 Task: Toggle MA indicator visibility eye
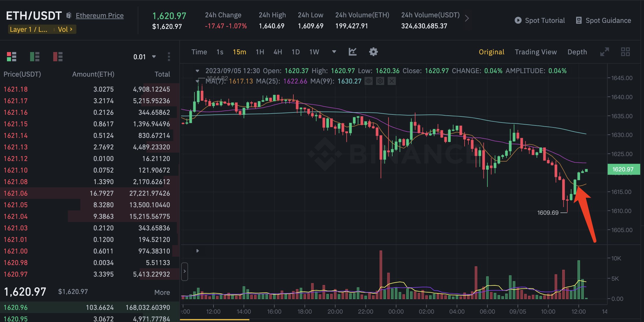369,81
